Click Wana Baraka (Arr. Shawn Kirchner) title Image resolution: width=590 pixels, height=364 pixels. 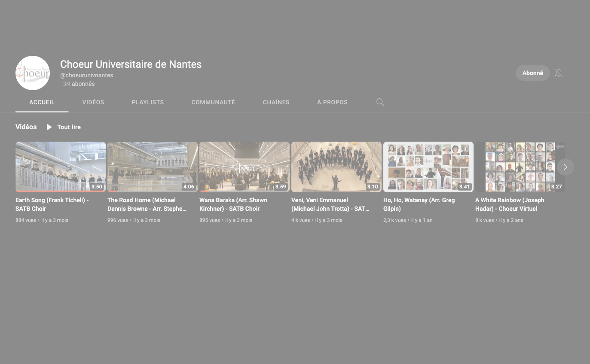coord(233,204)
